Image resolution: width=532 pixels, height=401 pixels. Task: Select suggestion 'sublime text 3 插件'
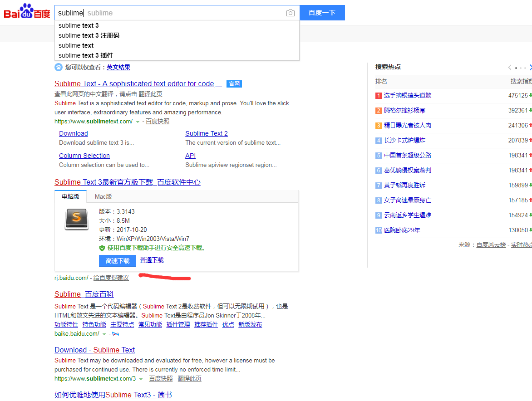[x=177, y=55]
